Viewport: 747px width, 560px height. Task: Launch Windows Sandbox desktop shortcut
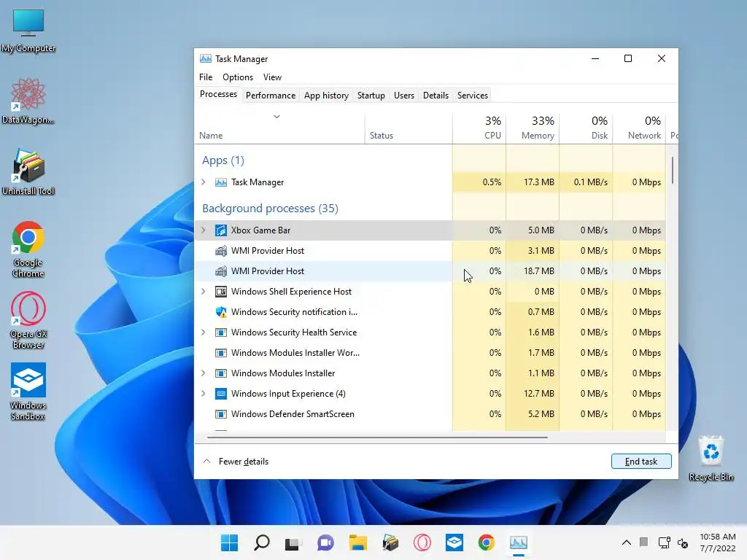click(28, 392)
